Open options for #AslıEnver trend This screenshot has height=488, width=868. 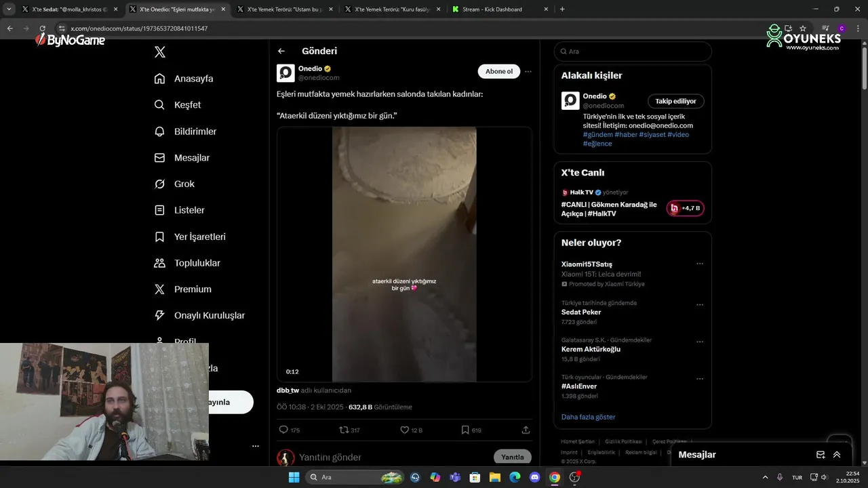(x=700, y=379)
